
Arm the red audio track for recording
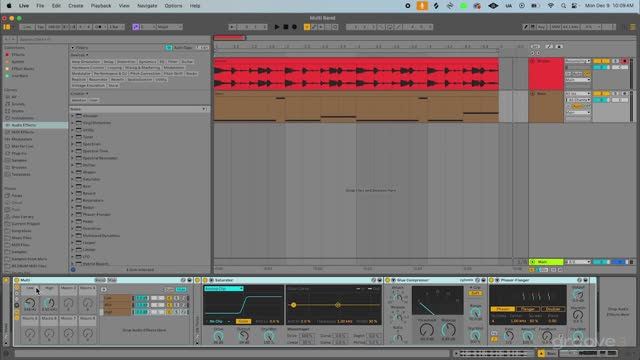625,61
